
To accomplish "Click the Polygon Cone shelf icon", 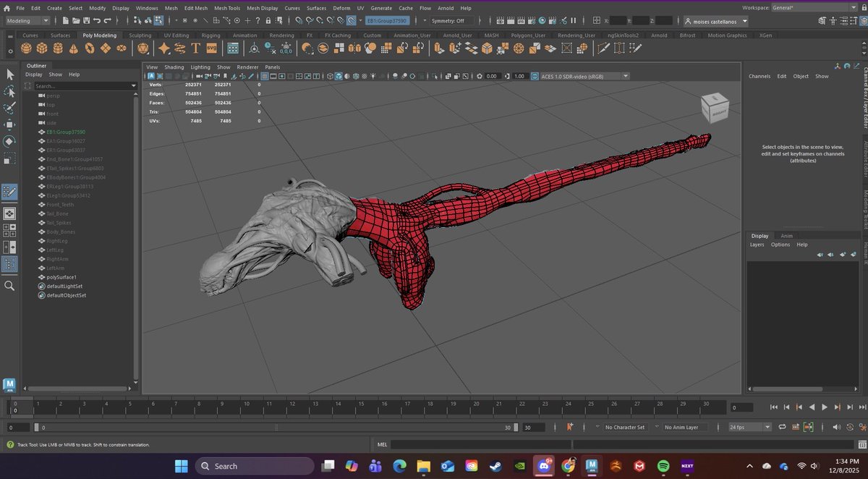I will [x=74, y=48].
